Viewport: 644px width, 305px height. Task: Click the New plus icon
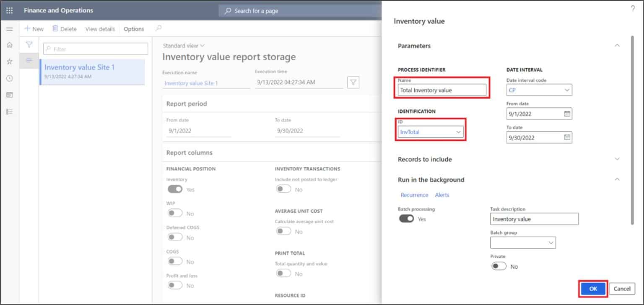click(28, 28)
